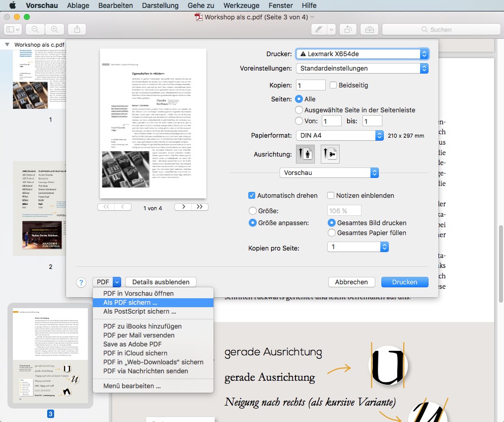Open the Werkzeuge menu

[x=241, y=5]
